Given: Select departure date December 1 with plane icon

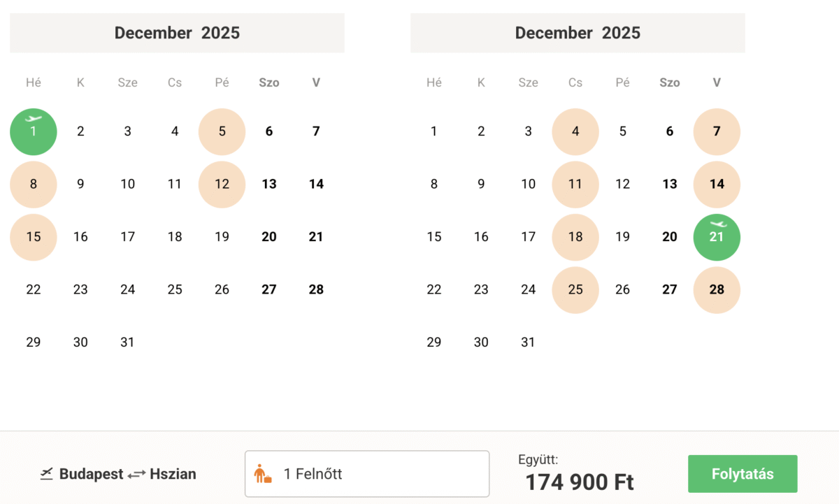Looking at the screenshot, I should [x=34, y=131].
